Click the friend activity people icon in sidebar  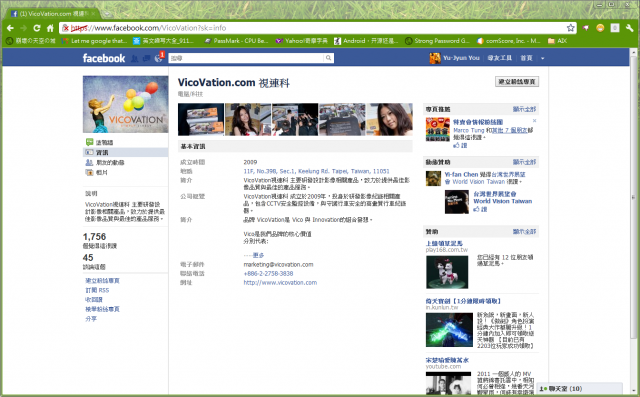[x=89, y=162]
